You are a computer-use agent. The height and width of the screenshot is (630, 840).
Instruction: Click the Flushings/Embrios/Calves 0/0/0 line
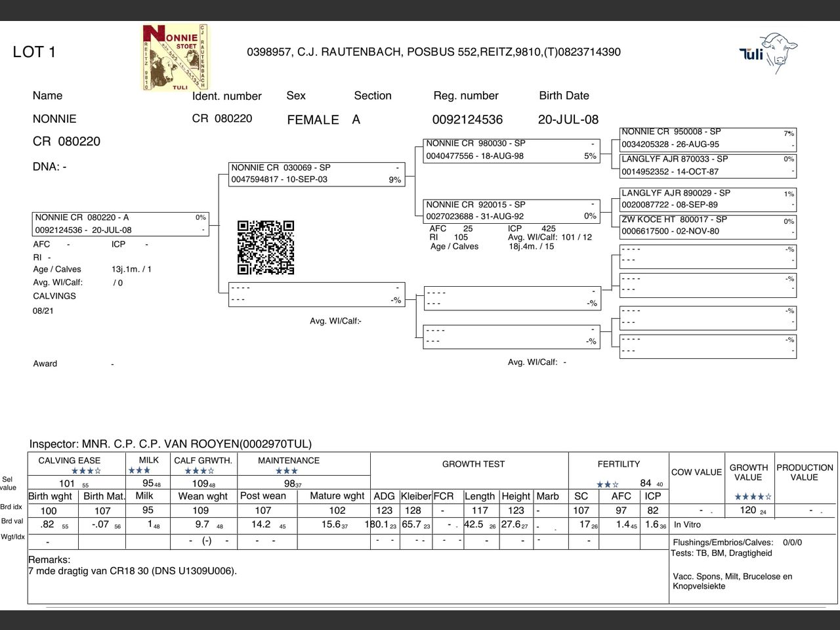point(737,543)
